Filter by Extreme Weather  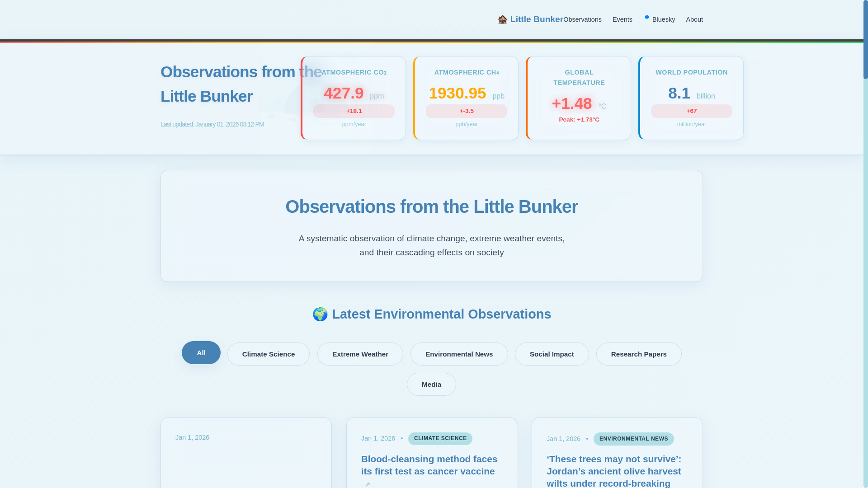point(360,354)
